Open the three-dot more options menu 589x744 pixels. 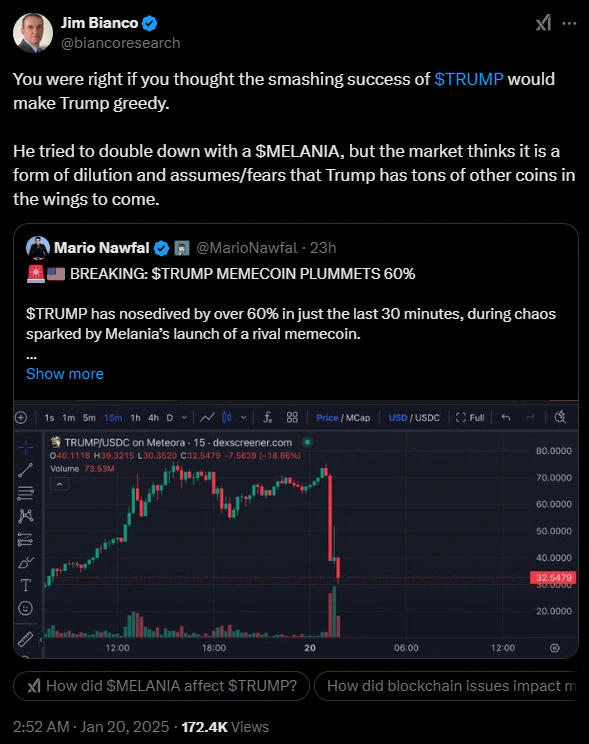click(x=569, y=23)
